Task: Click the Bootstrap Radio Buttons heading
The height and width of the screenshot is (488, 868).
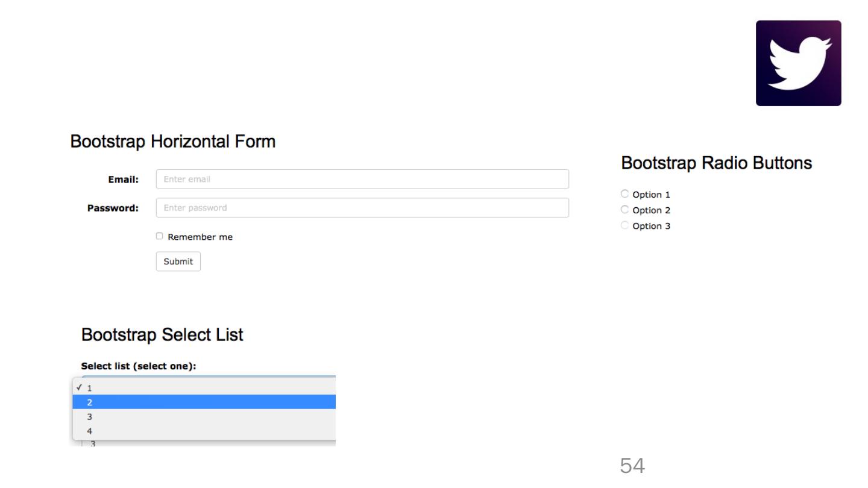Action: [x=716, y=163]
